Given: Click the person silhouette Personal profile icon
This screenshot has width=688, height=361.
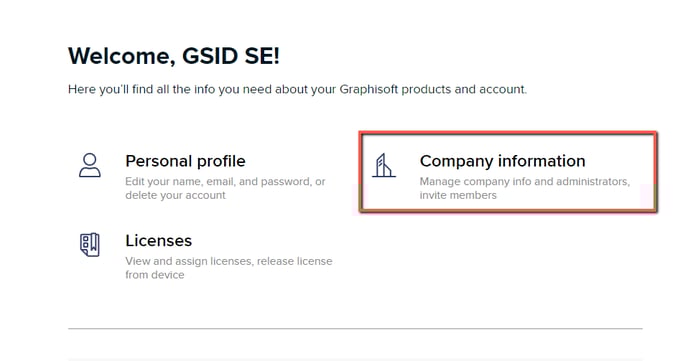Looking at the screenshot, I should pyautogui.click(x=90, y=165).
